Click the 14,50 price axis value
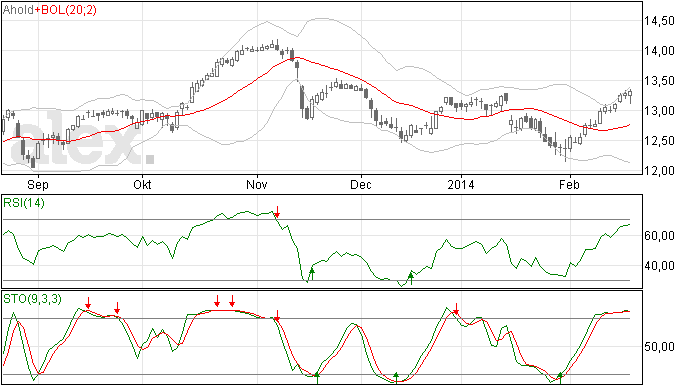Viewport: 690px width, 387px height. 659,21
